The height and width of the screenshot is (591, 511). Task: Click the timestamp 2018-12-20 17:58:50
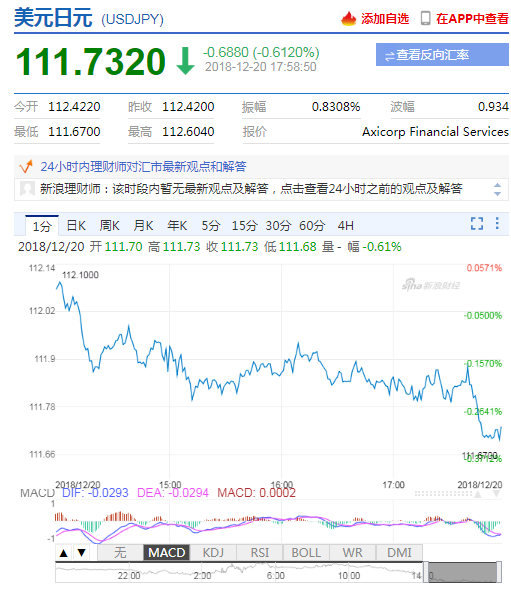tap(260, 67)
